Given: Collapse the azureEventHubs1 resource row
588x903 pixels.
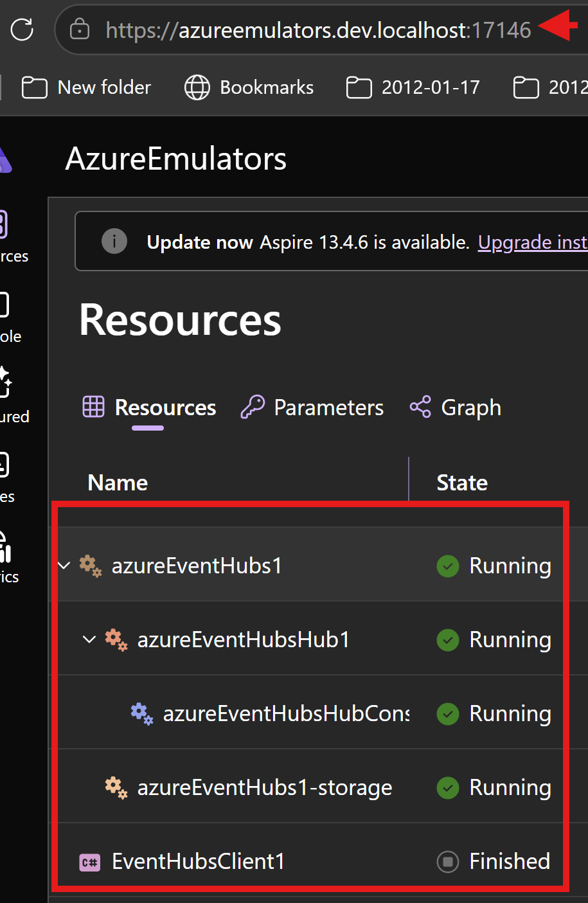Looking at the screenshot, I should coord(64,566).
